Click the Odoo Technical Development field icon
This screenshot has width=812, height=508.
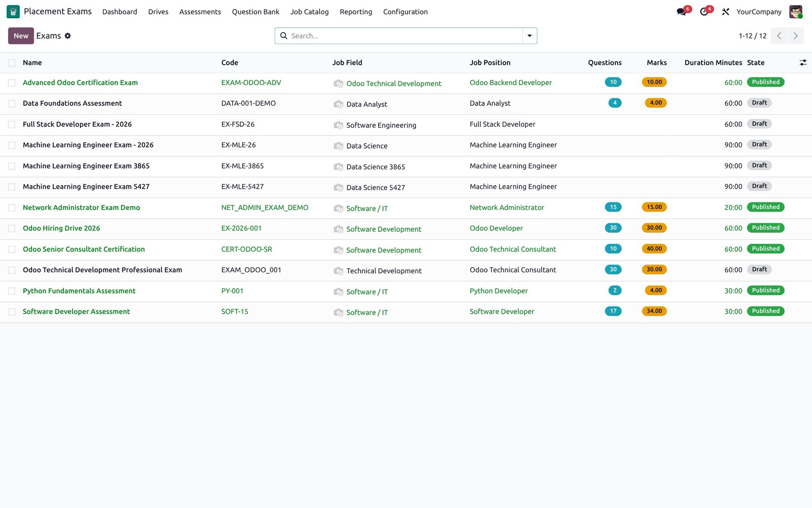338,84
